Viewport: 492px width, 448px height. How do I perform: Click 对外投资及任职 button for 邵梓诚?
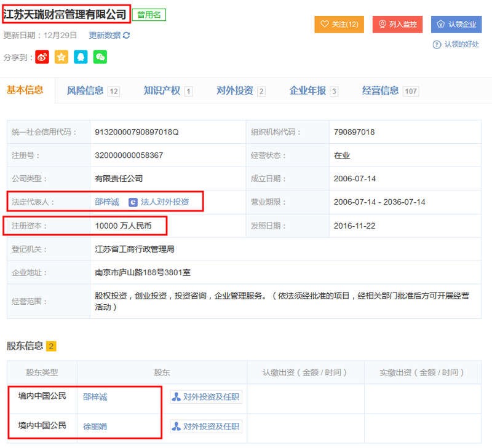(206, 397)
